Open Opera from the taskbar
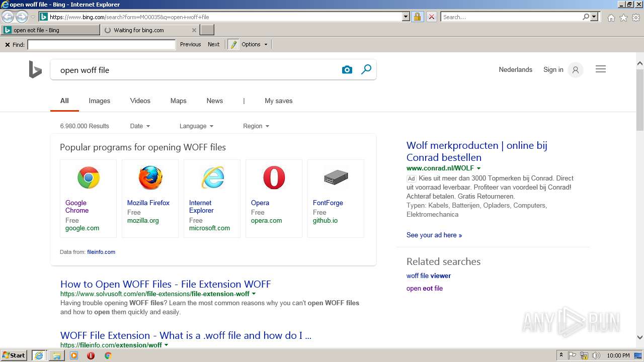 coord(91,355)
